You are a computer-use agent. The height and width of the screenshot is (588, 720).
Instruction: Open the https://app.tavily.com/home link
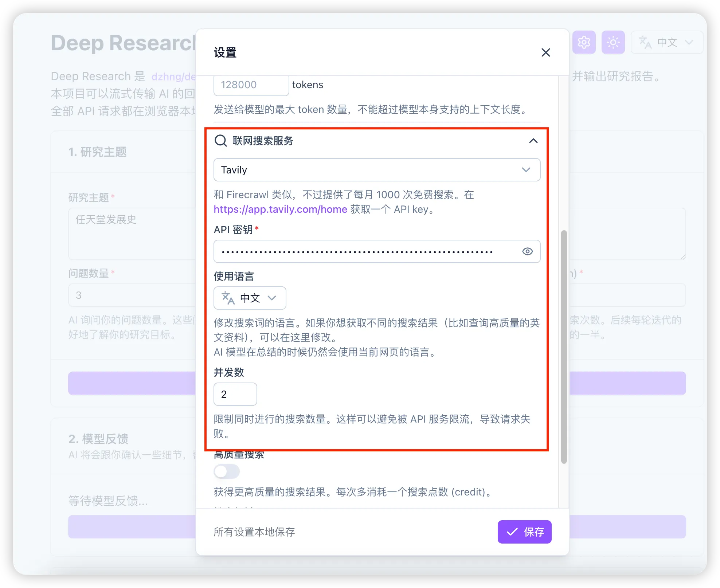tap(280, 209)
